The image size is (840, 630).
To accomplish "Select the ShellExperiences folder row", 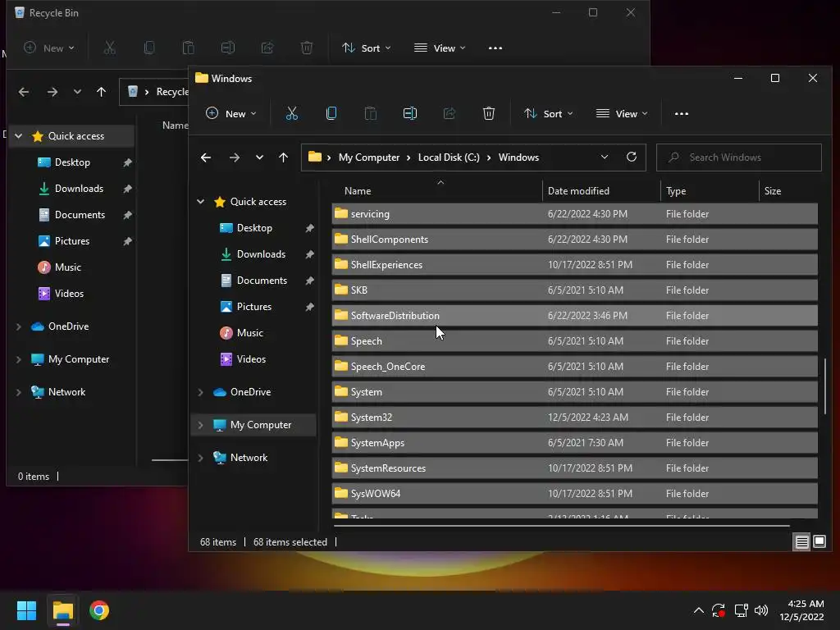I will (575, 265).
